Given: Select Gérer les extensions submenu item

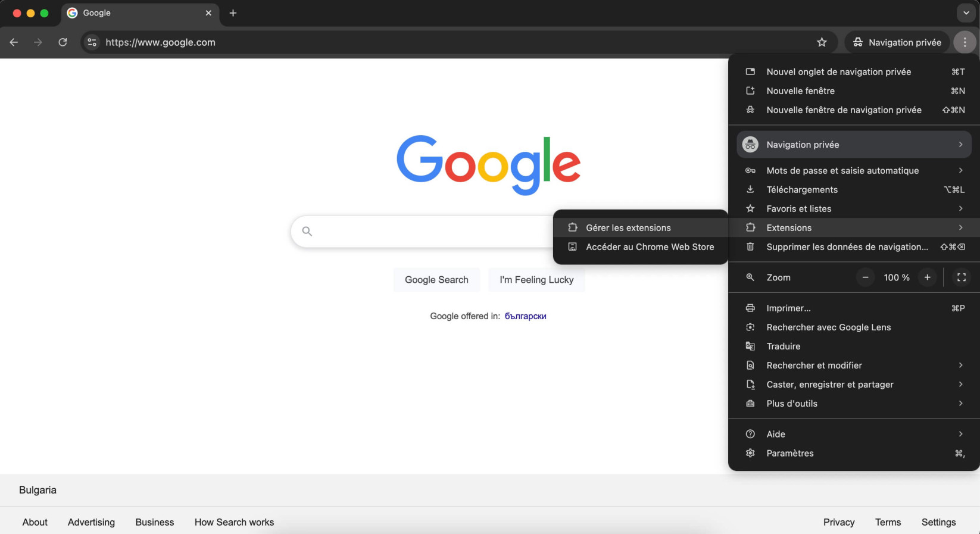Looking at the screenshot, I should pos(641,227).
